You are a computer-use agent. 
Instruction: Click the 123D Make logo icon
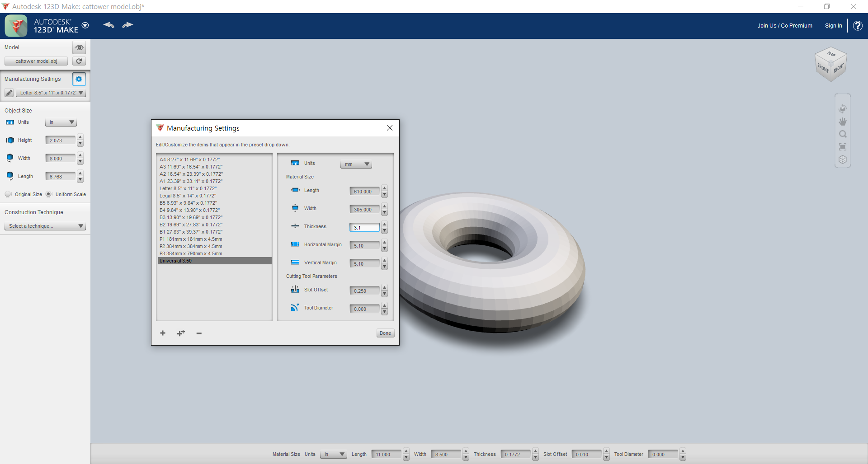[x=16, y=26]
